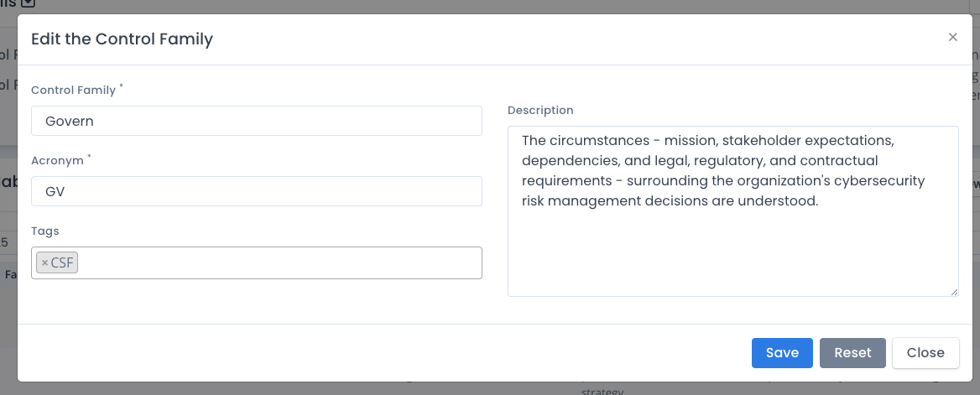
Task: Dismiss the dialog using the top-right × icon
Action: (x=952, y=38)
